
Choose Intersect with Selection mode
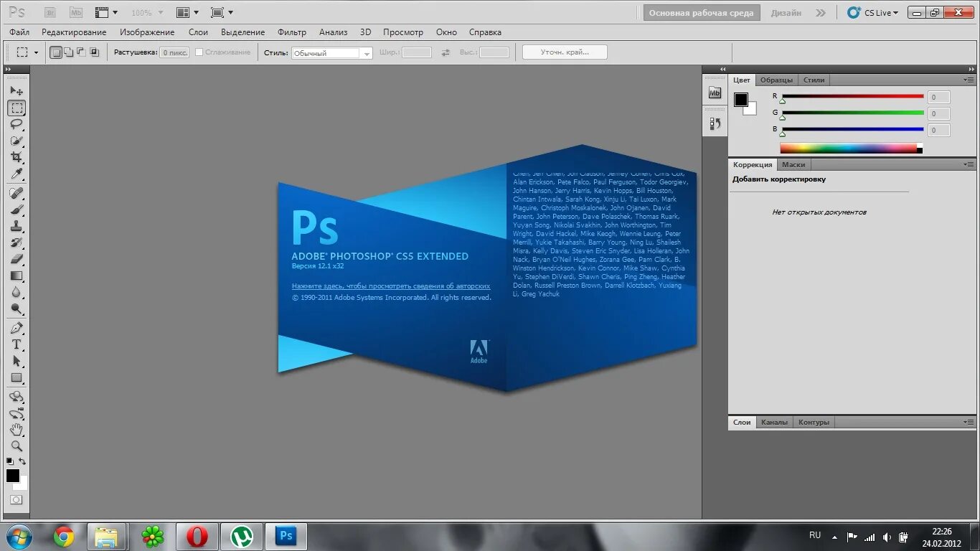[x=94, y=52]
